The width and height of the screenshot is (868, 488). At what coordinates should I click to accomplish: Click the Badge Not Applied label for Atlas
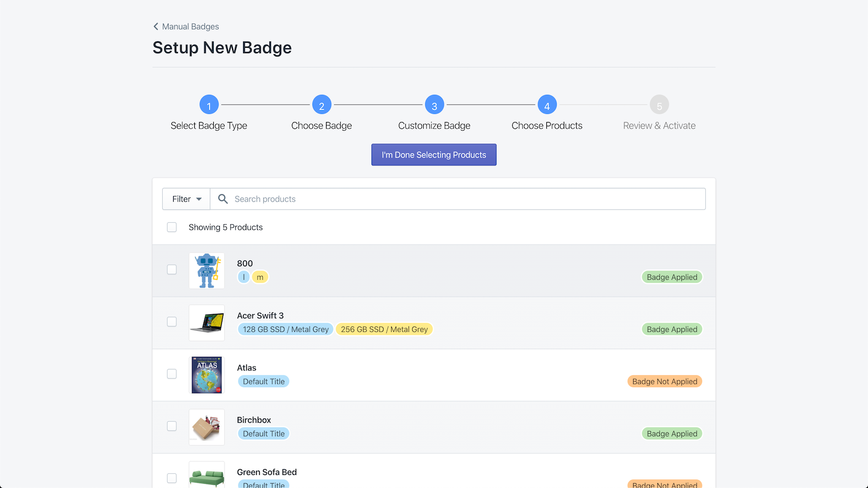pyautogui.click(x=665, y=381)
